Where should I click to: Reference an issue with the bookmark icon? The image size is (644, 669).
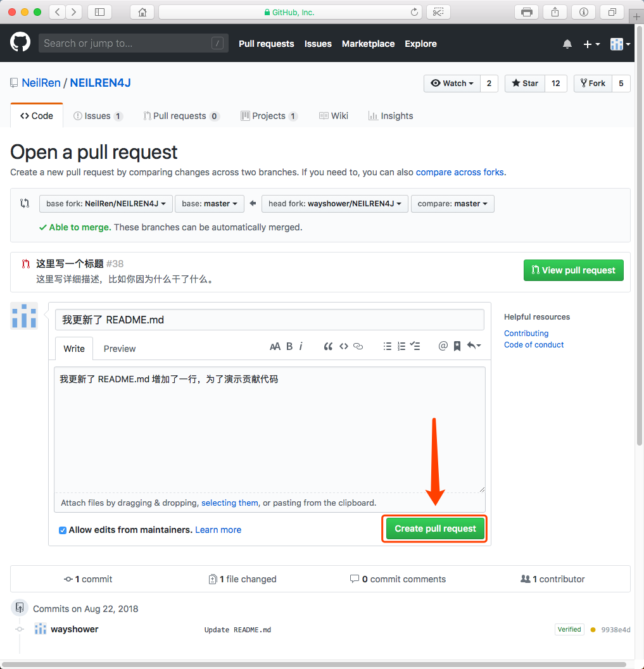coord(457,346)
